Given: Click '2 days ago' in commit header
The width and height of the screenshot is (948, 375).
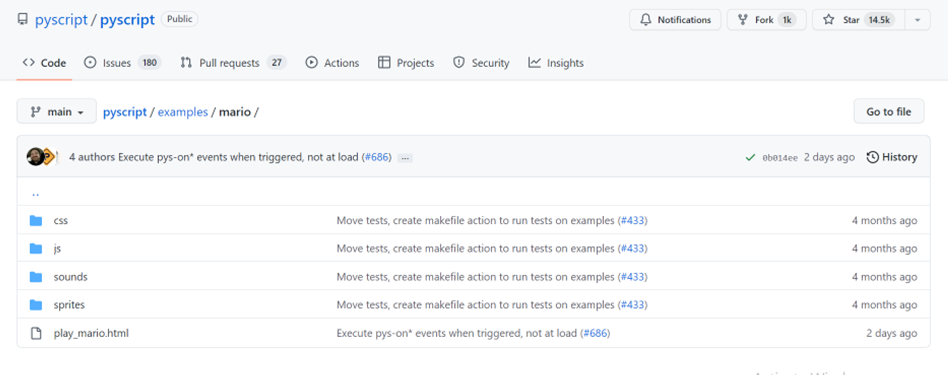Looking at the screenshot, I should [830, 157].
